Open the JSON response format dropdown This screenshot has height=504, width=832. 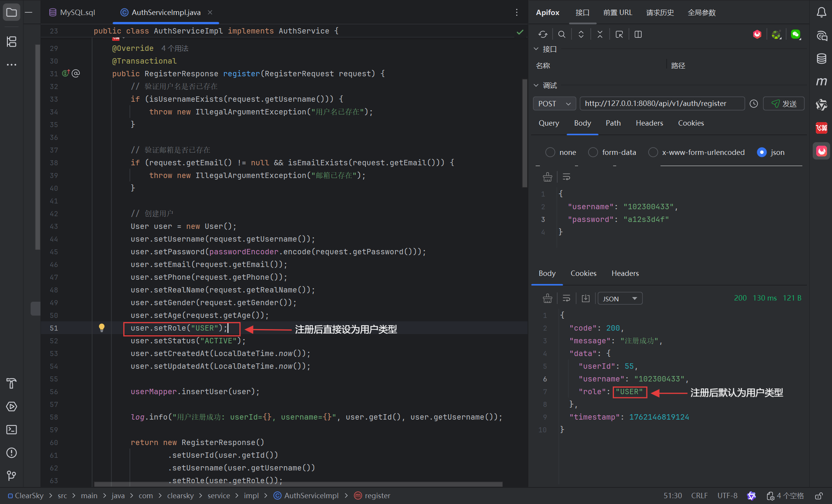[620, 299]
